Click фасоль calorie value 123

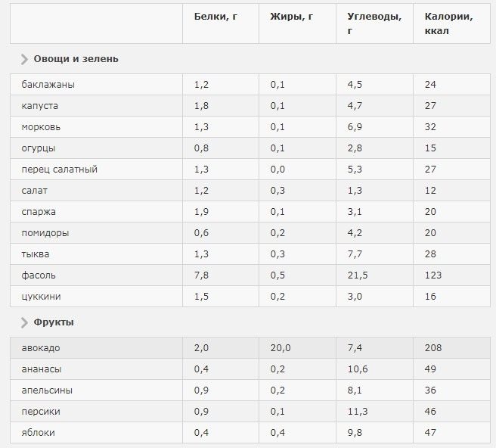[x=433, y=275]
